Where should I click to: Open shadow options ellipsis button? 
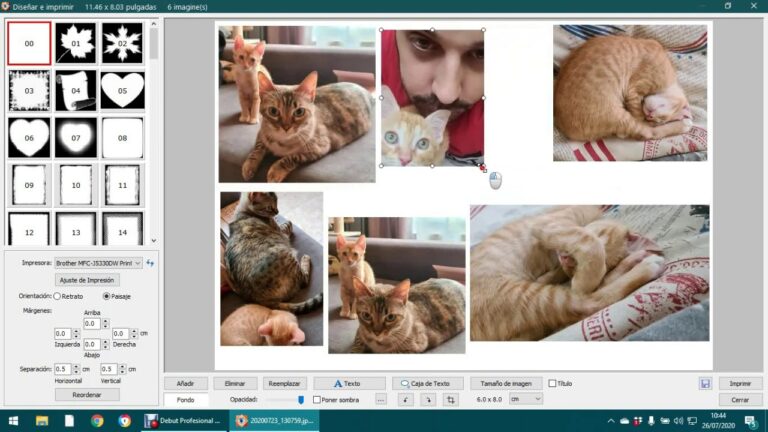(381, 400)
